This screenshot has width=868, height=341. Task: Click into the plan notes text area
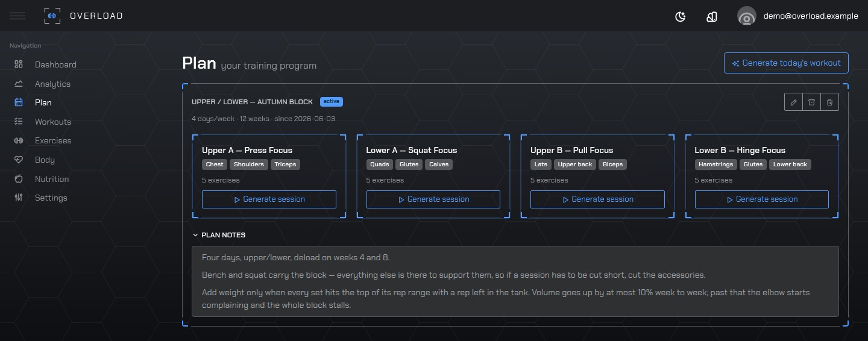(515, 281)
